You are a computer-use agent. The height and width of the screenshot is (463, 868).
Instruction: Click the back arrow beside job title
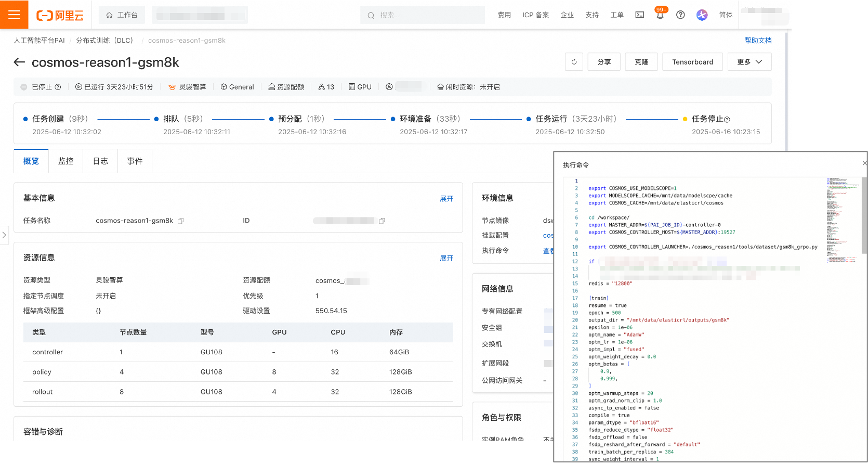click(19, 62)
